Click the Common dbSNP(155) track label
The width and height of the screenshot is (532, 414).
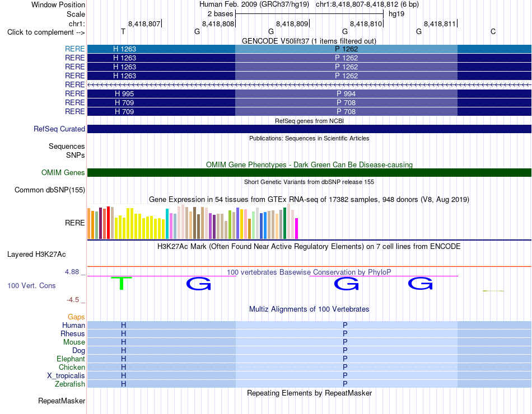(49, 190)
